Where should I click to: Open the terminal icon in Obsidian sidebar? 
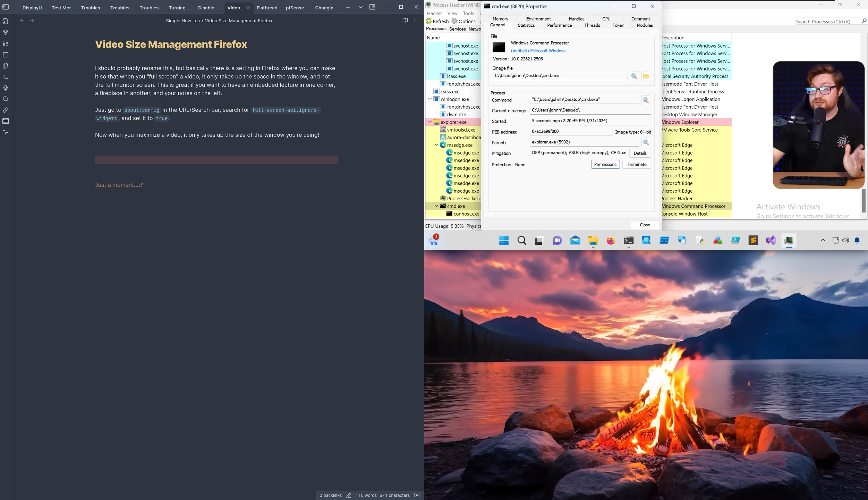[6, 76]
